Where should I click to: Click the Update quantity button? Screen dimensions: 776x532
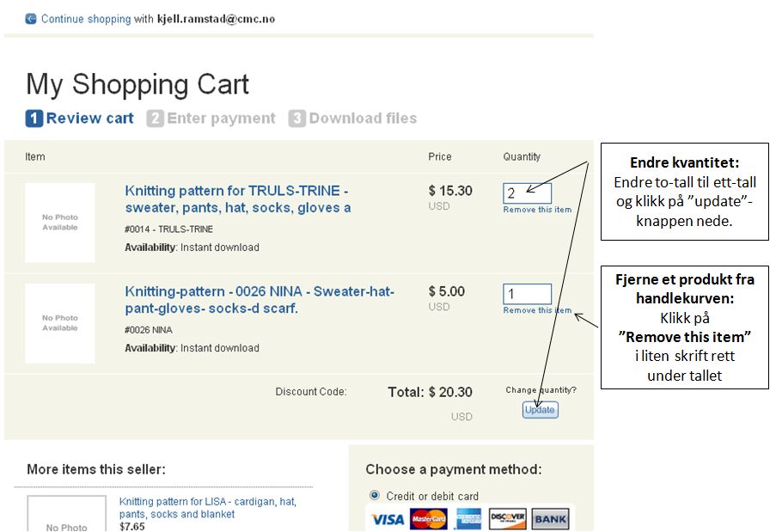coord(540,410)
